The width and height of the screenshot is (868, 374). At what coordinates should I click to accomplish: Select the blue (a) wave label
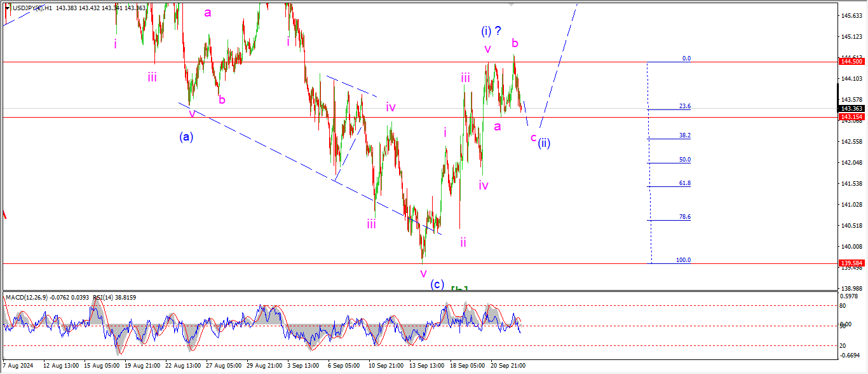coord(186,136)
